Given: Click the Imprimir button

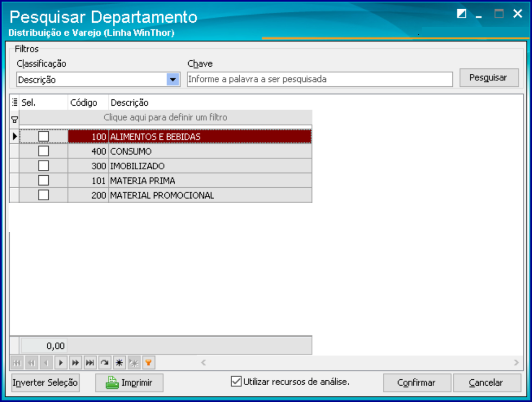Looking at the screenshot, I should [129, 382].
